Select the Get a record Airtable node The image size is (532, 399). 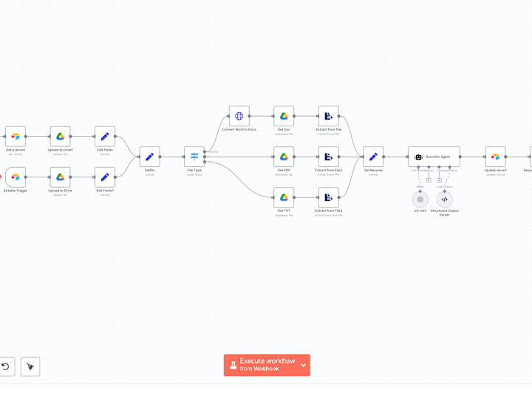click(16, 137)
